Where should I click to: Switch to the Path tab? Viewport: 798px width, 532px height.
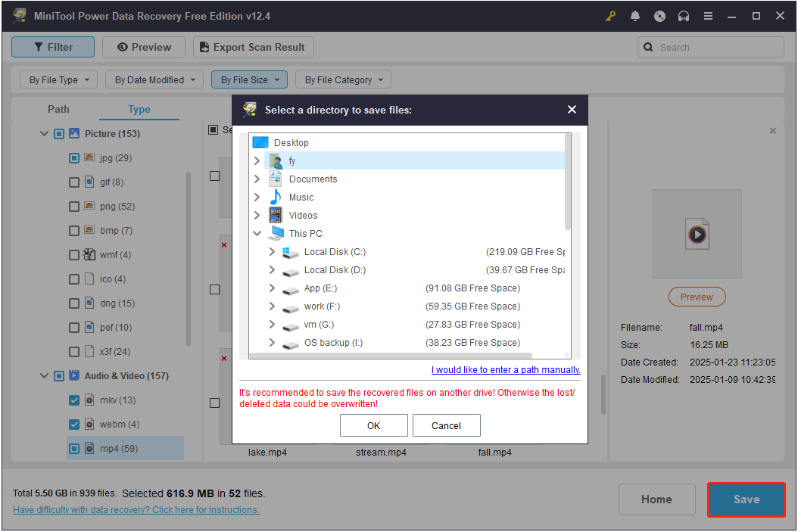(x=58, y=109)
